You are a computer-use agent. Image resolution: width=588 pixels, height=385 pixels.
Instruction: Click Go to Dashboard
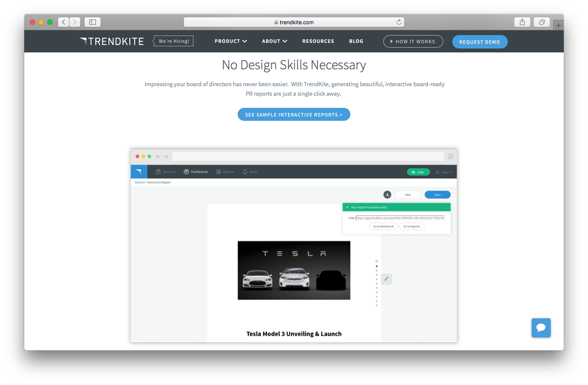[x=383, y=226]
